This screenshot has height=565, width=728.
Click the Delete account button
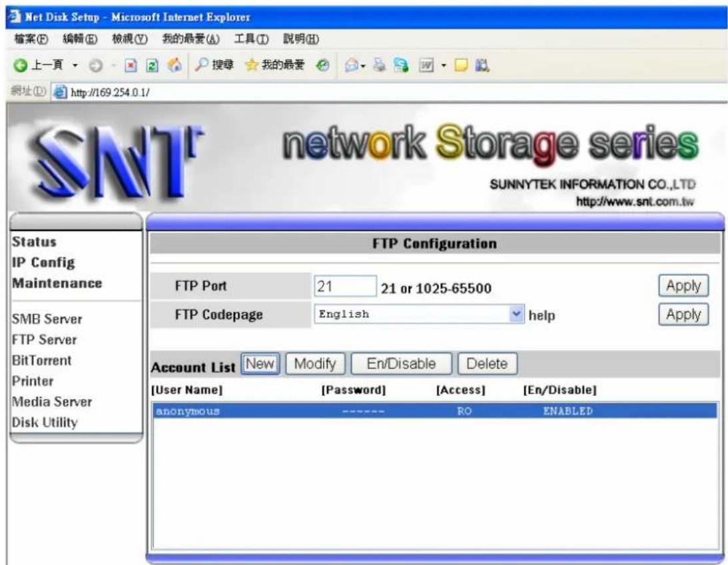pyautogui.click(x=487, y=364)
